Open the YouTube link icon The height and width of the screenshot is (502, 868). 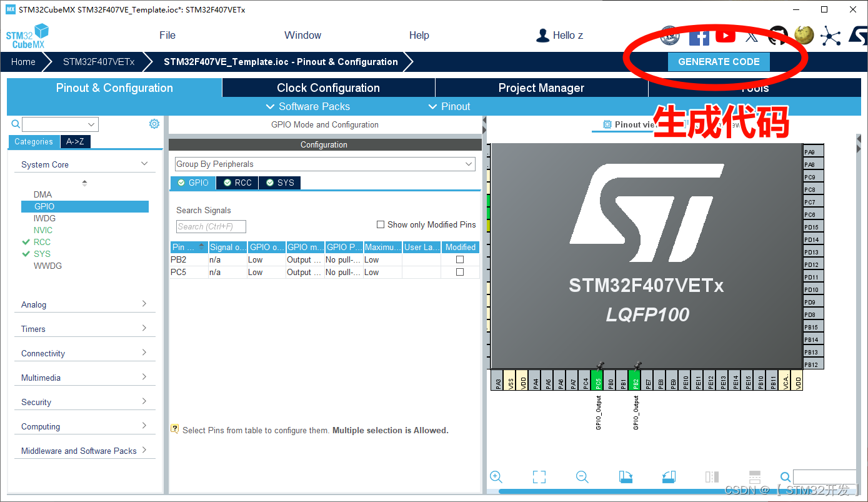[x=726, y=36]
